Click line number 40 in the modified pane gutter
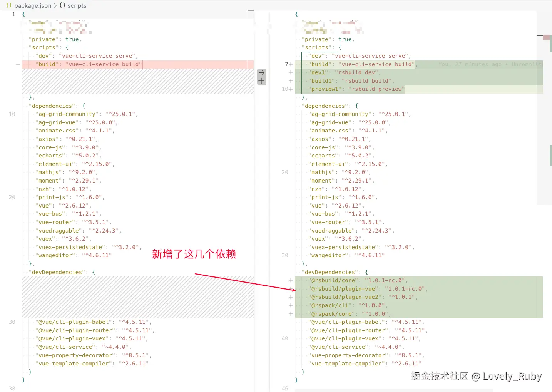This screenshot has height=392, width=552. (285, 338)
